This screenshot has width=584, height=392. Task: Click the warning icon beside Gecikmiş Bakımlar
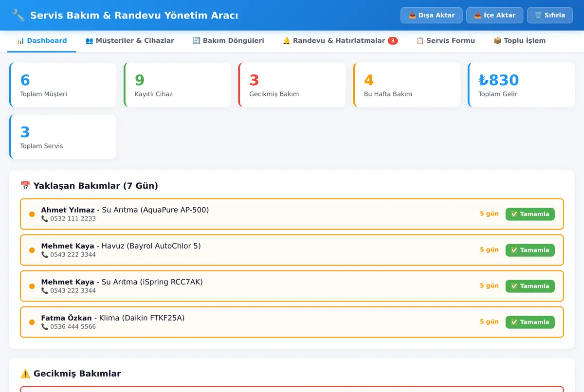pyautogui.click(x=25, y=374)
